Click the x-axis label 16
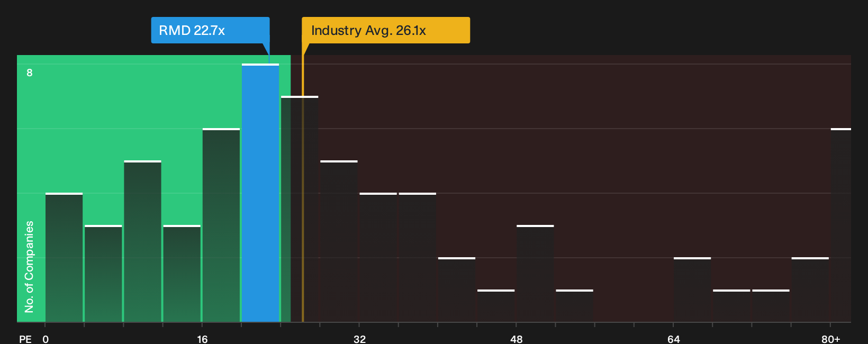The height and width of the screenshot is (344, 868). [x=202, y=339]
